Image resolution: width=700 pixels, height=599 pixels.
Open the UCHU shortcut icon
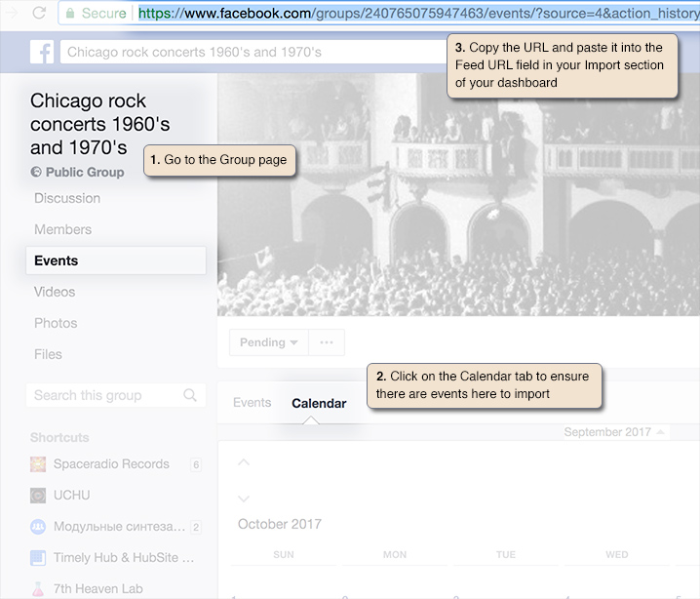(x=38, y=496)
